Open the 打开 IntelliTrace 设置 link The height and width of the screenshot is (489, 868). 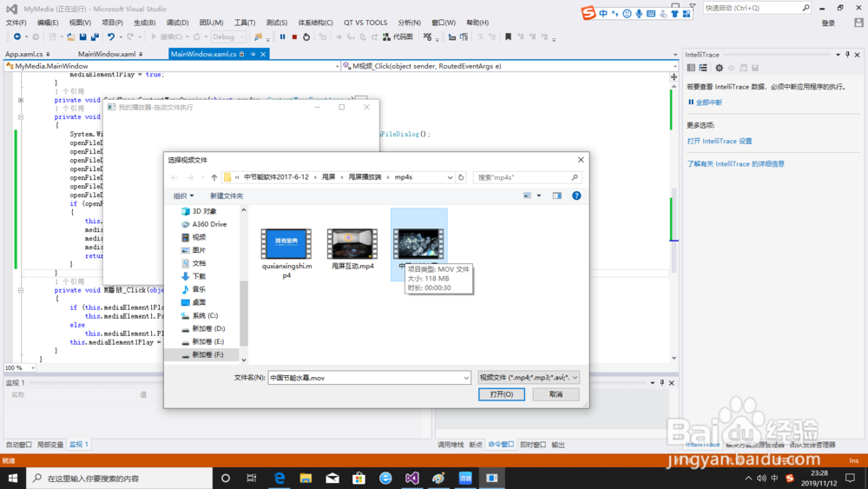tap(720, 142)
